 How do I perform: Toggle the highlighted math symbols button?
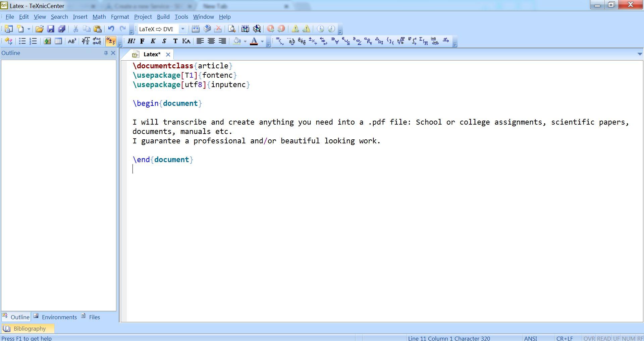click(111, 41)
